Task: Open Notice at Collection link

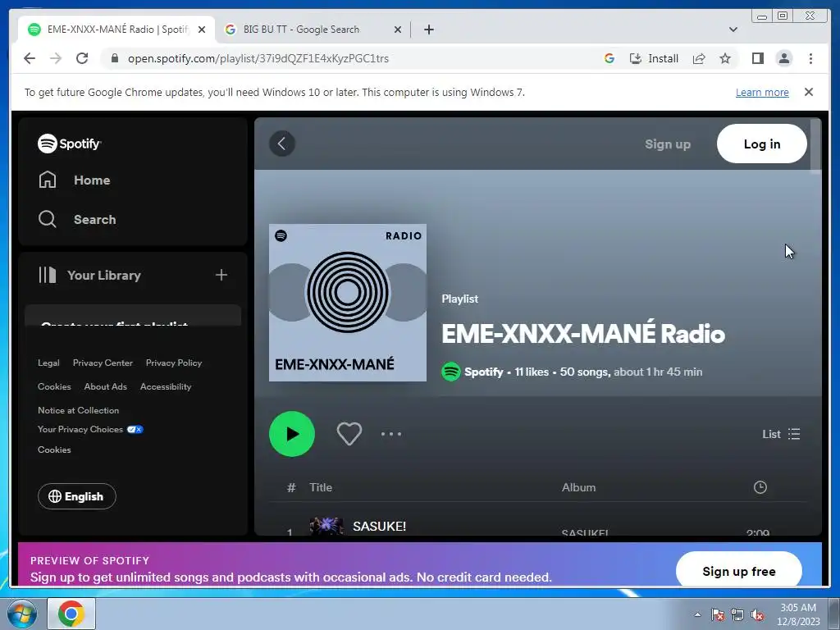Action: click(x=78, y=410)
